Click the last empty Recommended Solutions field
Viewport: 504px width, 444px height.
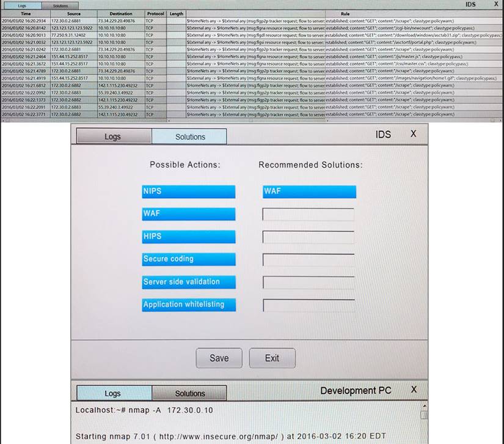(x=307, y=305)
